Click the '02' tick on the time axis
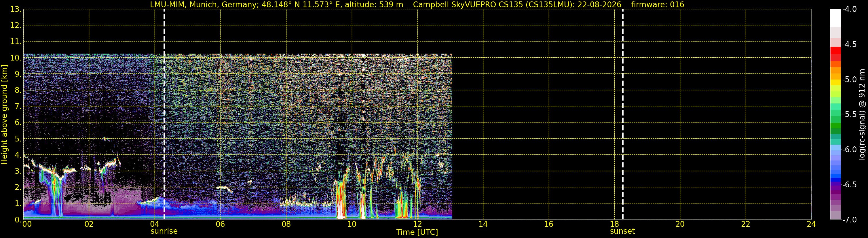Viewport: 868px width, 238px height. pyautogui.click(x=89, y=224)
